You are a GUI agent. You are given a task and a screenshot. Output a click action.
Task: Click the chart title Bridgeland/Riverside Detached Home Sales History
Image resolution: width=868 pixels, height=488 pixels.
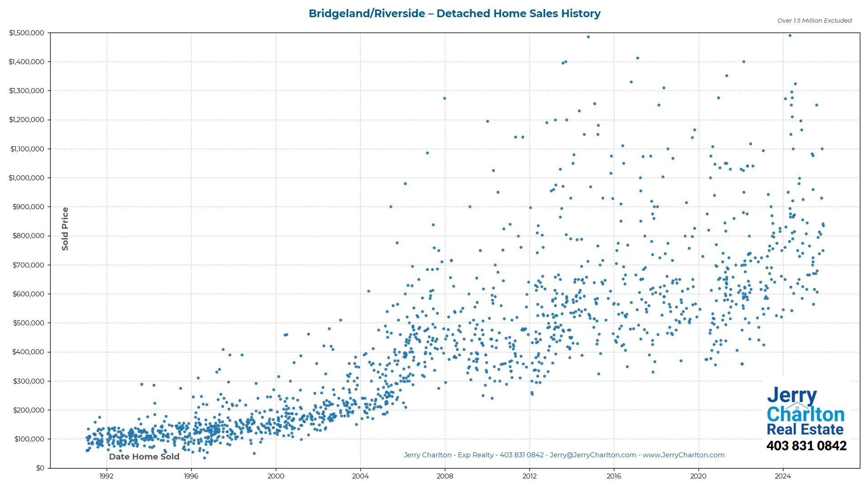tap(454, 13)
